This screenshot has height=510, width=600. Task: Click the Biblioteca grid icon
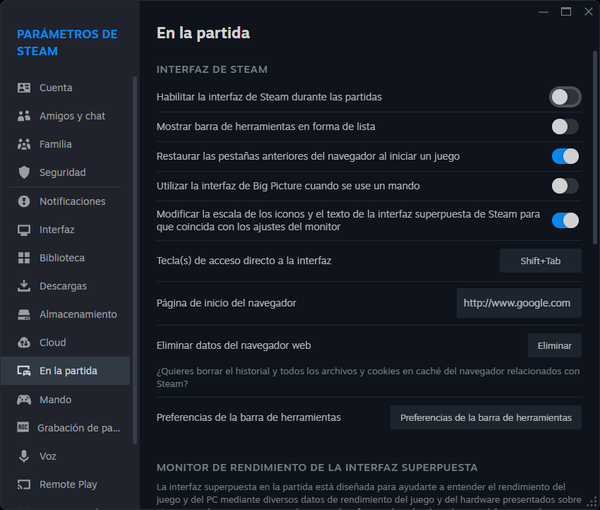tap(24, 258)
